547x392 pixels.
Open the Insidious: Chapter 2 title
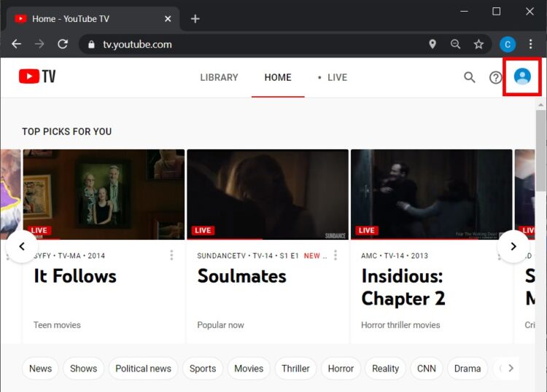coord(403,287)
